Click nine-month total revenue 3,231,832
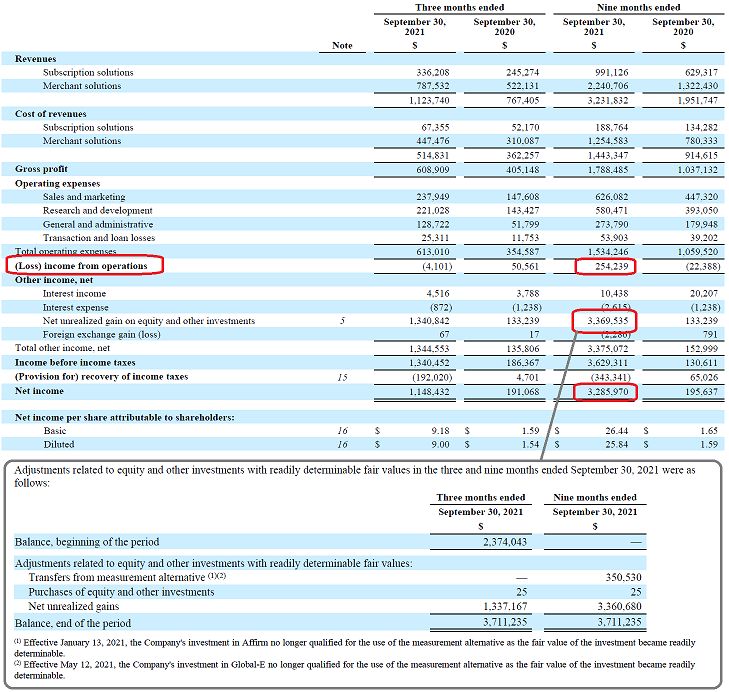Viewport: 729px width, 692px height. click(607, 100)
